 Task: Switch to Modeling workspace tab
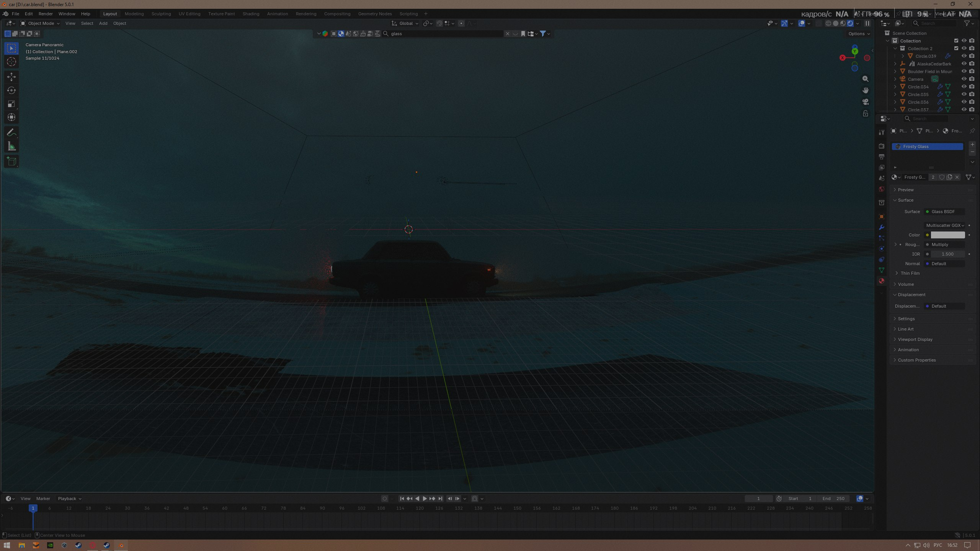pyautogui.click(x=134, y=14)
